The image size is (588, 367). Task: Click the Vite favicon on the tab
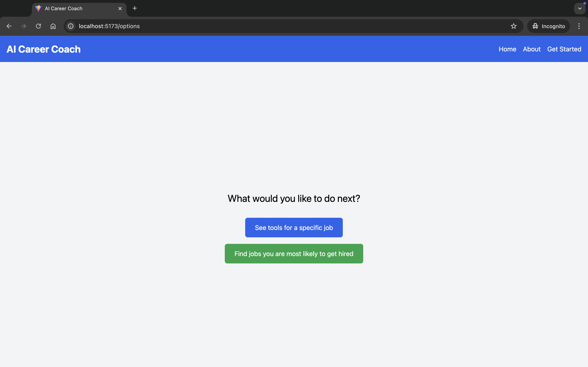pos(38,9)
